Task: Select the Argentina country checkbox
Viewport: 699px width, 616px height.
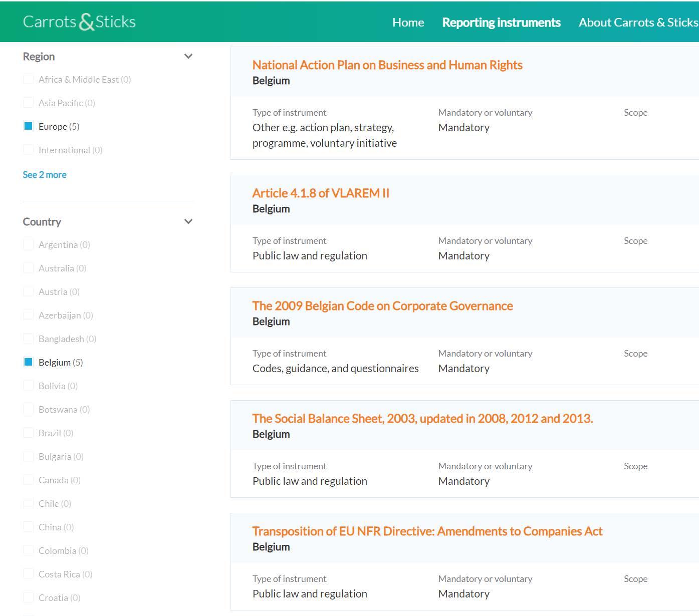Action: point(29,244)
